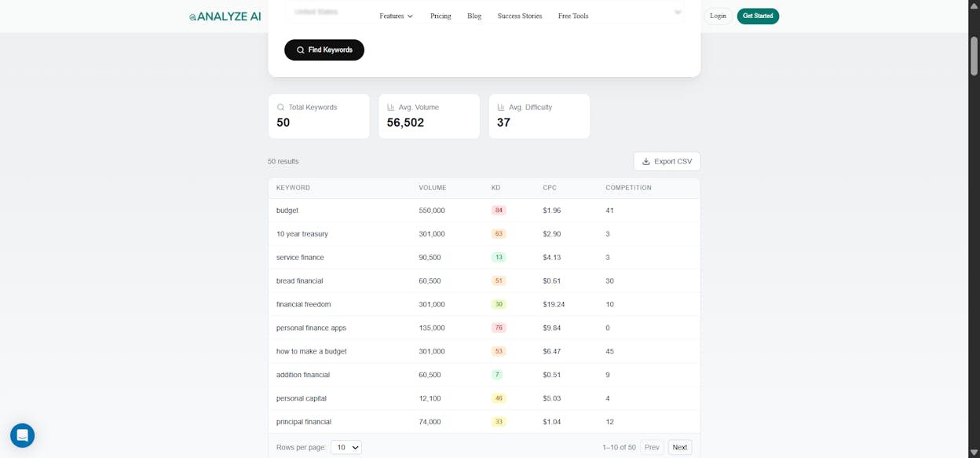Open the Pricing page
Screen dimensions: 980x458
[441, 16]
